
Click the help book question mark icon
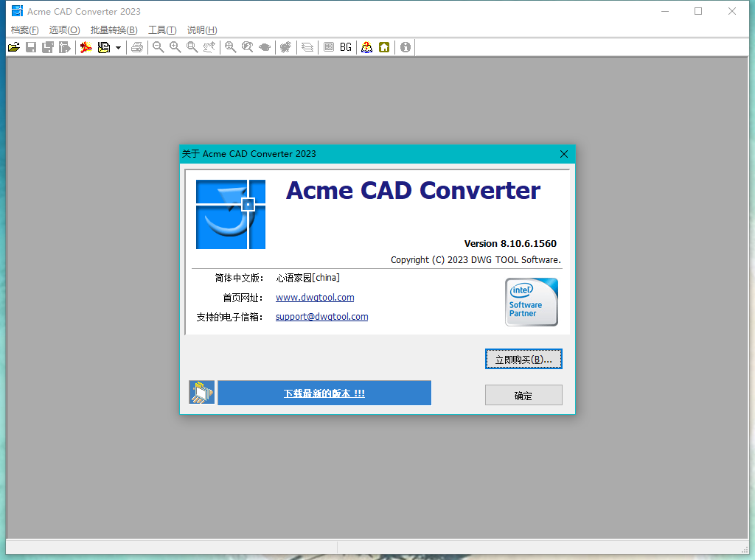coord(367,47)
